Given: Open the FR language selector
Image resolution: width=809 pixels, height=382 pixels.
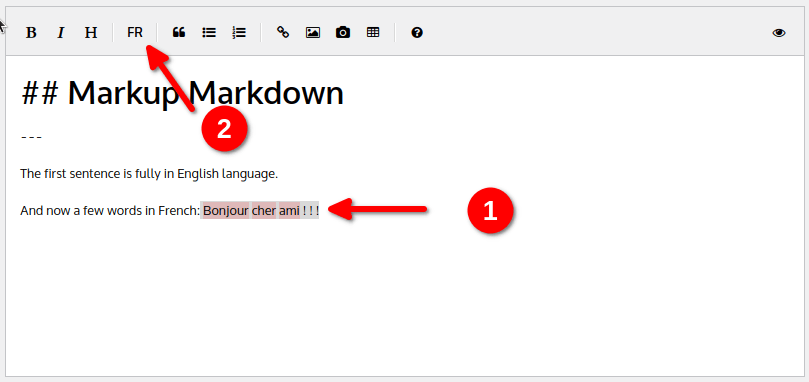Looking at the screenshot, I should (x=135, y=33).
